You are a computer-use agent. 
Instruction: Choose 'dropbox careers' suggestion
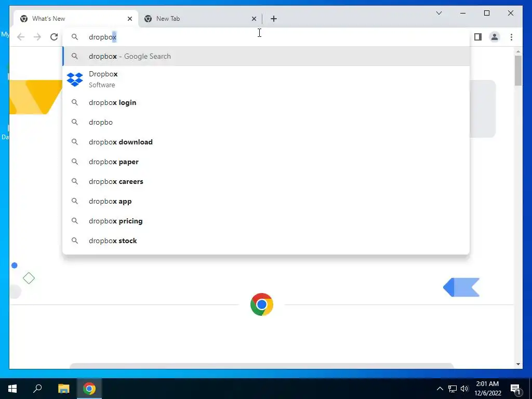tap(266, 181)
